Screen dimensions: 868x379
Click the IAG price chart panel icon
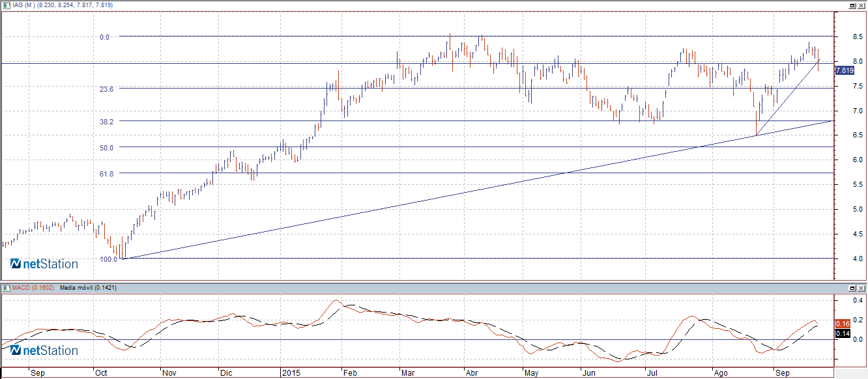click(6, 5)
